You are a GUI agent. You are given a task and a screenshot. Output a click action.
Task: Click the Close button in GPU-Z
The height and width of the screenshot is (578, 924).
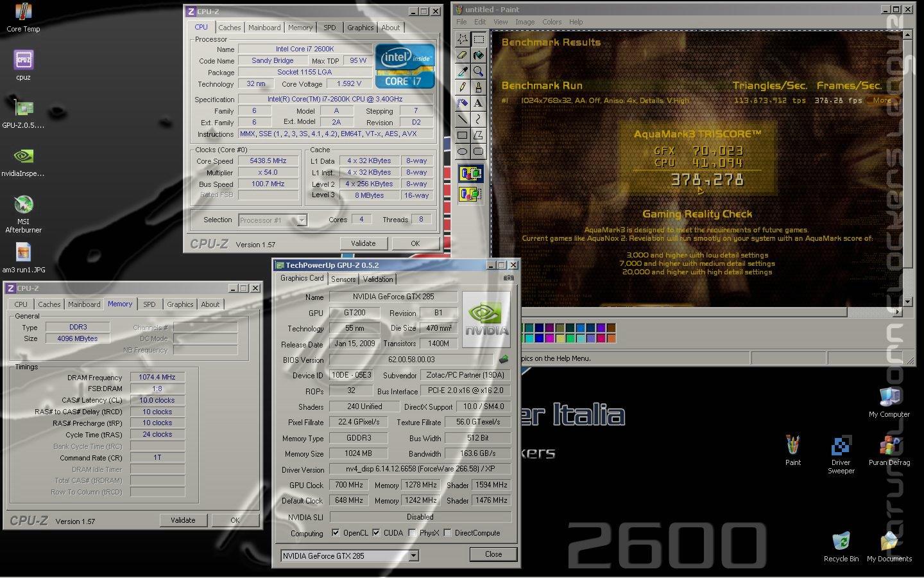[x=493, y=554]
